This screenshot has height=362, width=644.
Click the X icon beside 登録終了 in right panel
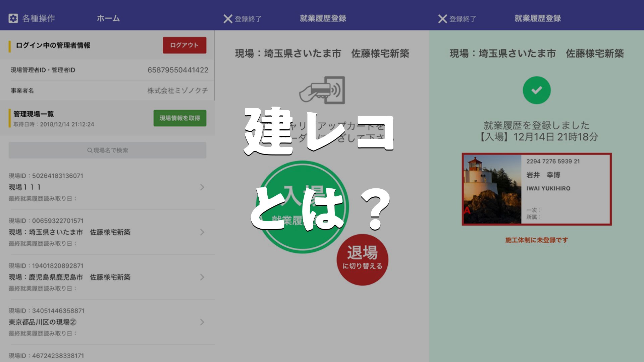(x=442, y=19)
